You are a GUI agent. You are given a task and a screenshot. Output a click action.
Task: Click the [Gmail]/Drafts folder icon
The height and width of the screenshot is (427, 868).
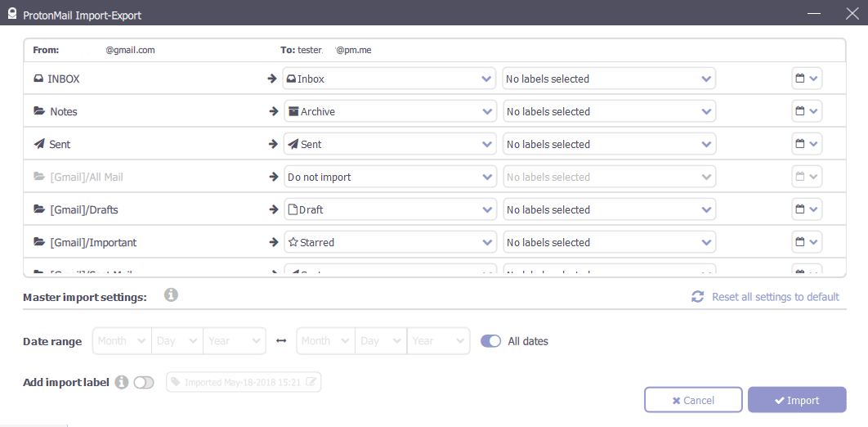click(x=39, y=209)
